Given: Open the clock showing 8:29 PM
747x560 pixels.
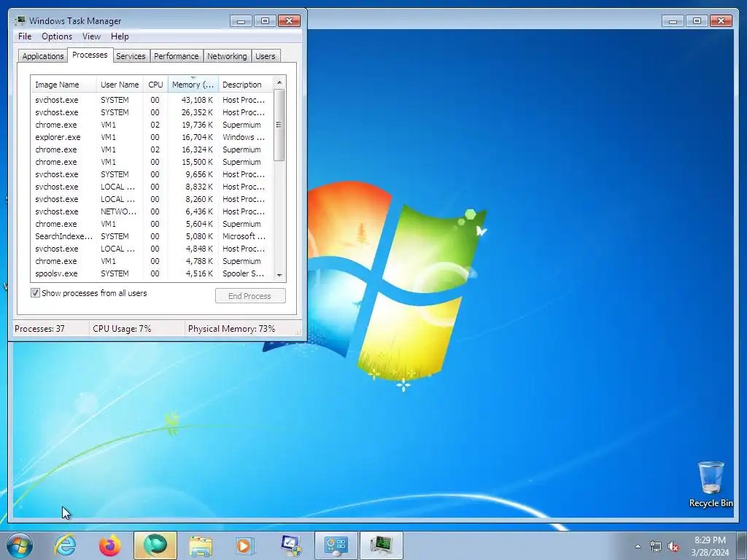Looking at the screenshot, I should (710, 546).
